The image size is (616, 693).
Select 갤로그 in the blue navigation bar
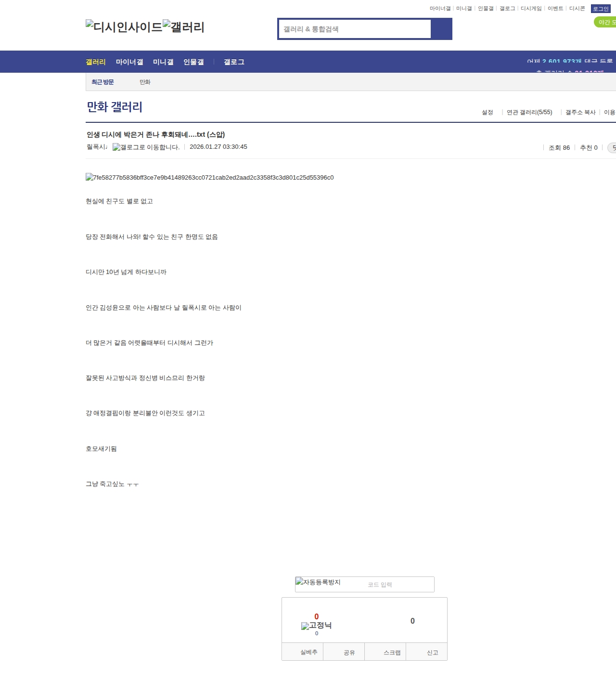tap(234, 62)
